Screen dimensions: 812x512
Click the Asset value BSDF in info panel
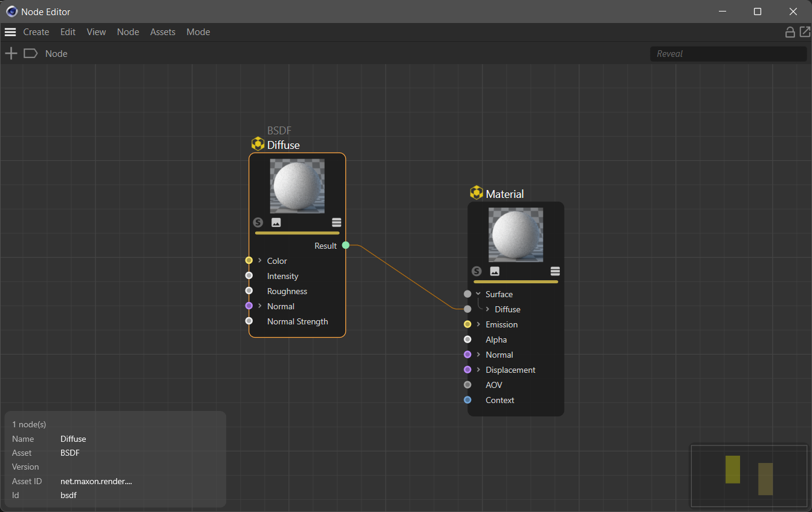click(x=70, y=453)
